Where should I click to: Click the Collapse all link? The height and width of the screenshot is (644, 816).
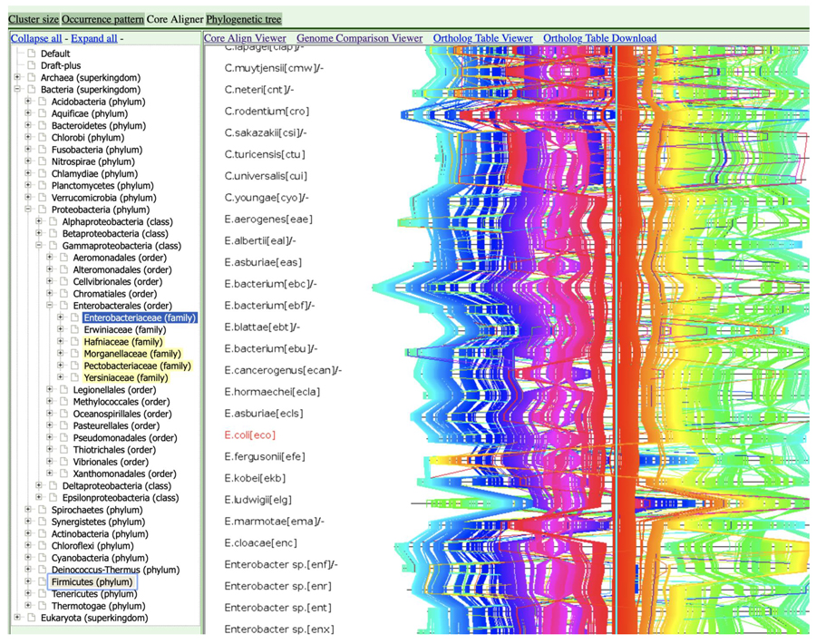[x=36, y=39]
